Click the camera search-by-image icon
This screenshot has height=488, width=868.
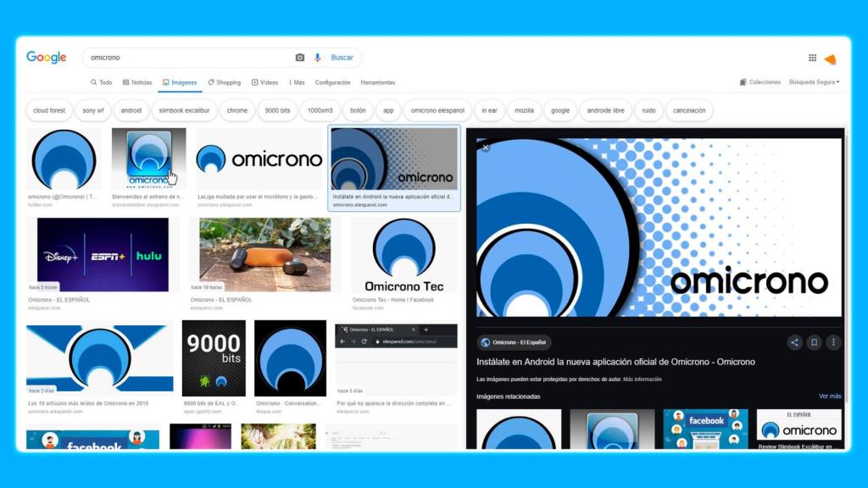[299, 58]
